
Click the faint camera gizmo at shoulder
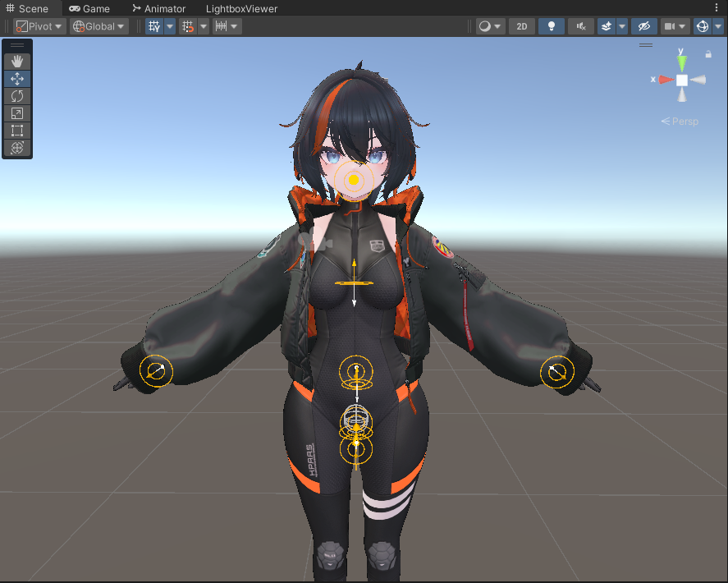click(x=315, y=240)
